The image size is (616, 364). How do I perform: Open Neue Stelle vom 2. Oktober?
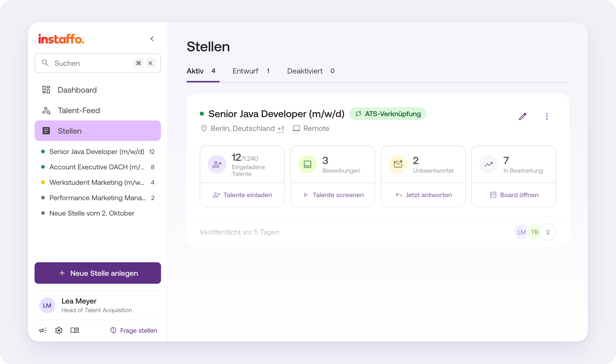click(x=98, y=213)
